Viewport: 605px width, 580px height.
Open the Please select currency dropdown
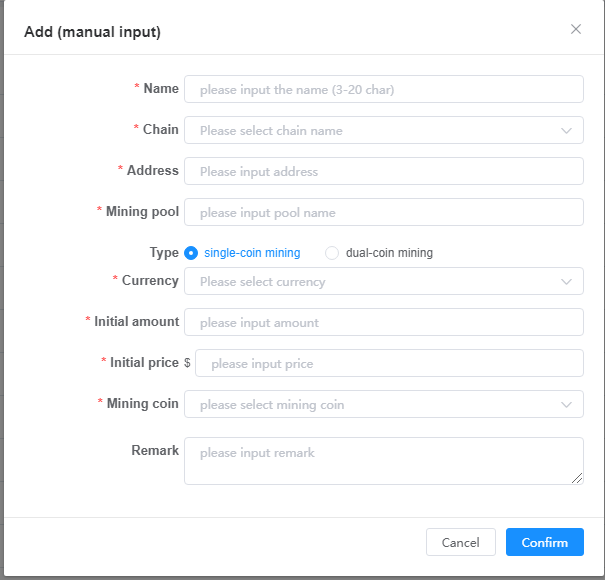(x=384, y=281)
